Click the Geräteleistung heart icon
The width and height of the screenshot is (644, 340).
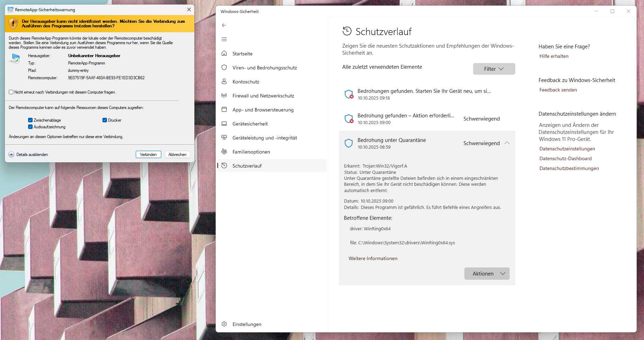point(224,137)
